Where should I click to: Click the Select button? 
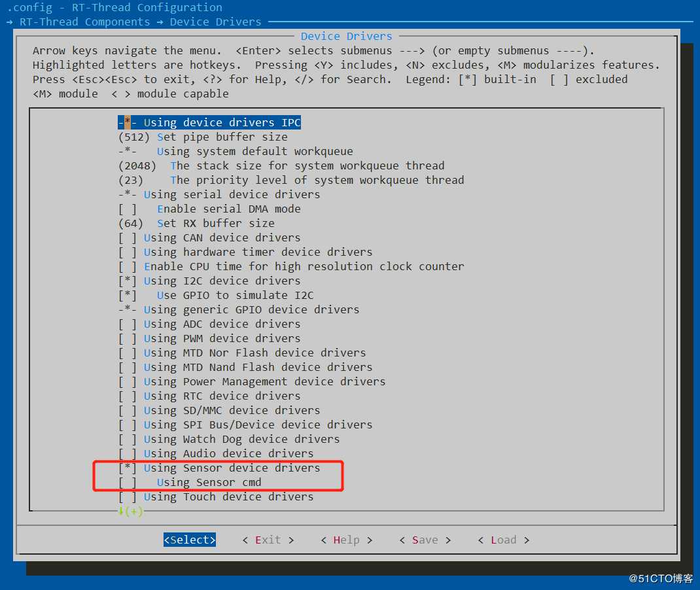coord(190,540)
